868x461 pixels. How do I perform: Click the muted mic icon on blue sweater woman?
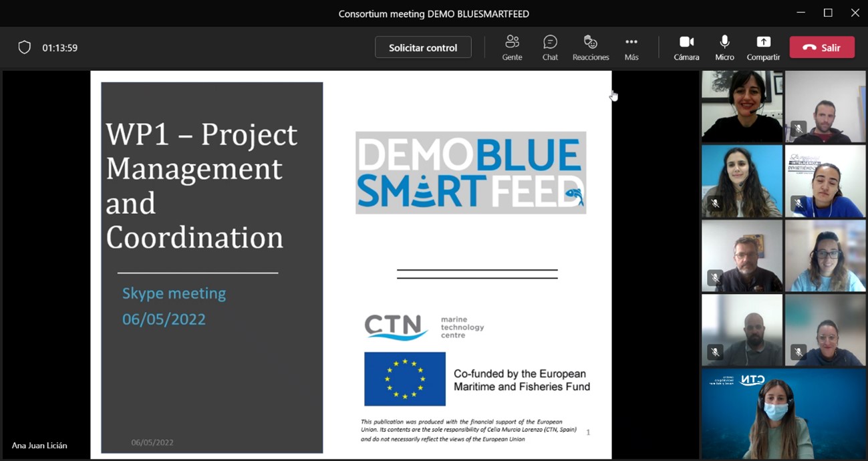(799, 203)
